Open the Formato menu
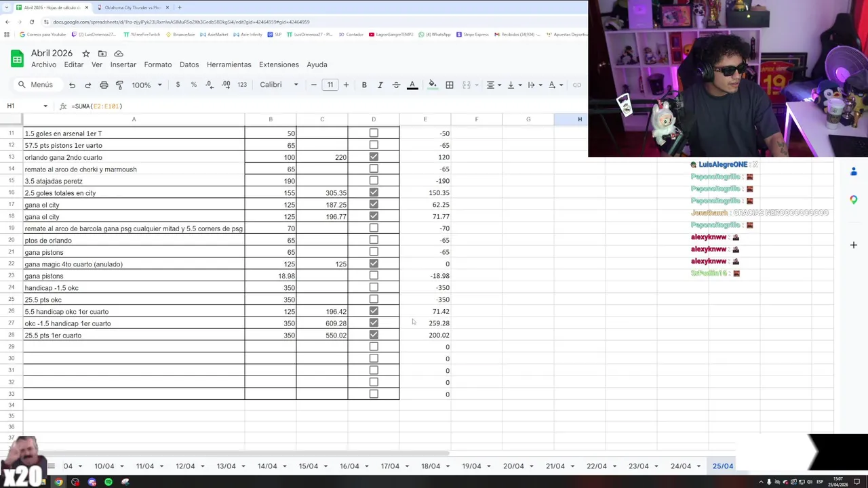The height and width of the screenshot is (488, 868). pos(157,64)
